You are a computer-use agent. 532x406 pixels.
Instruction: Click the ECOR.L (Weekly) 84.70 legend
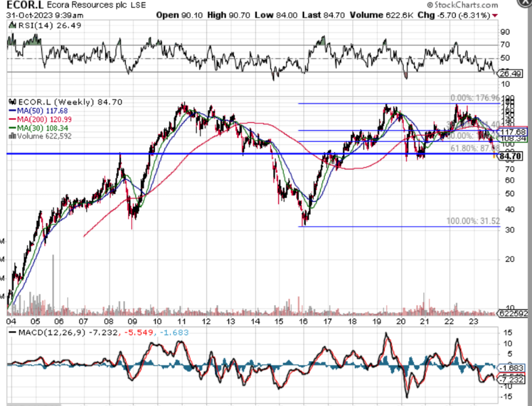tap(70, 102)
